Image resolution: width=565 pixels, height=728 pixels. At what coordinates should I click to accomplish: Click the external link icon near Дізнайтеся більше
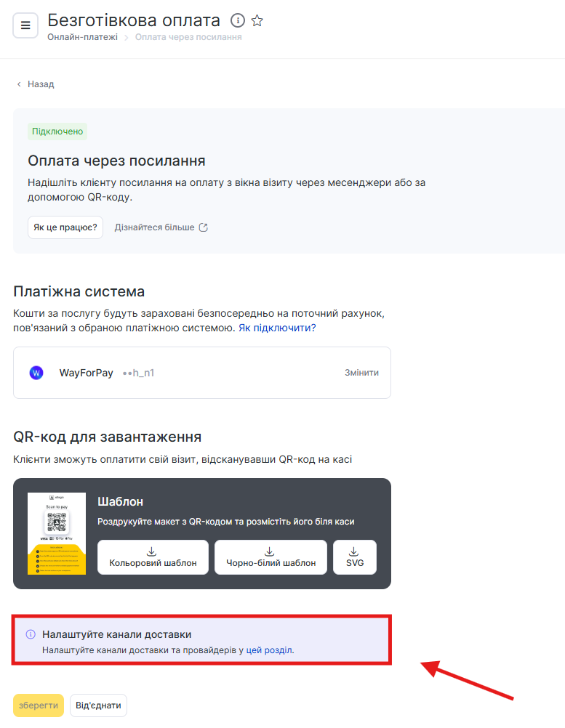(204, 227)
